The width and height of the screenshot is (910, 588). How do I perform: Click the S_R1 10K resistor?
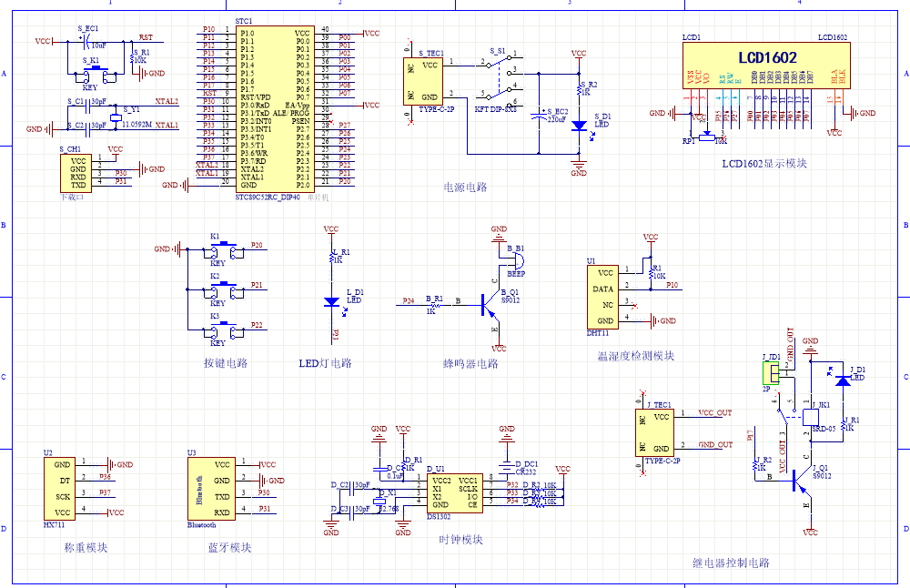(x=133, y=59)
